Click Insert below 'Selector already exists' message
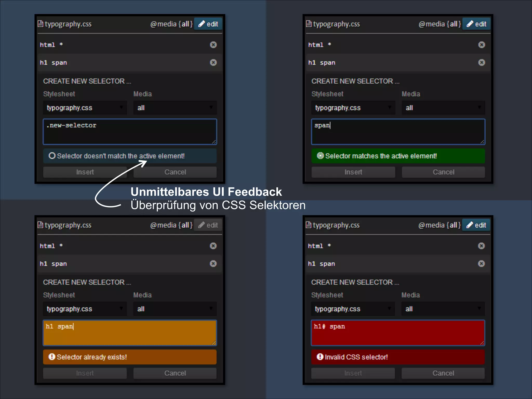The width and height of the screenshot is (532, 399). tap(85, 373)
